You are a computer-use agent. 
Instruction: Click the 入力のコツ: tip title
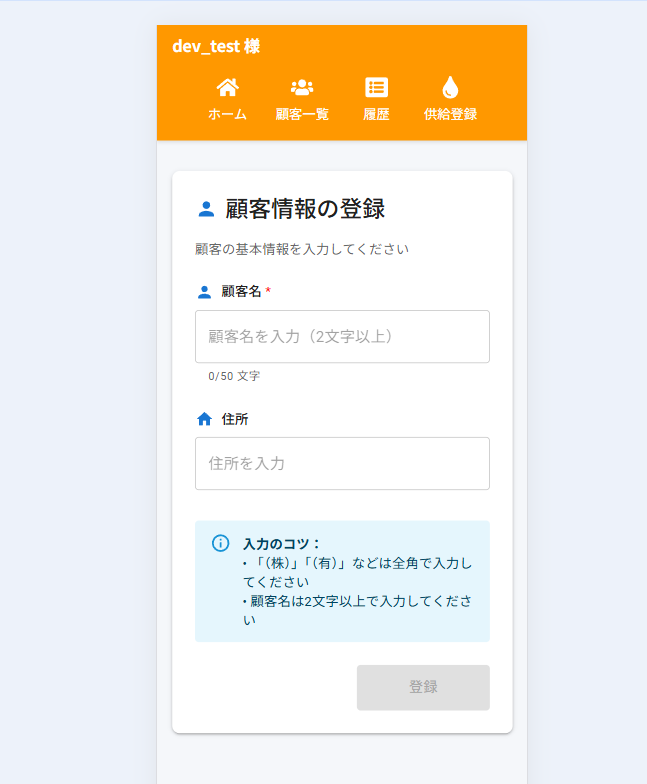[282, 544]
